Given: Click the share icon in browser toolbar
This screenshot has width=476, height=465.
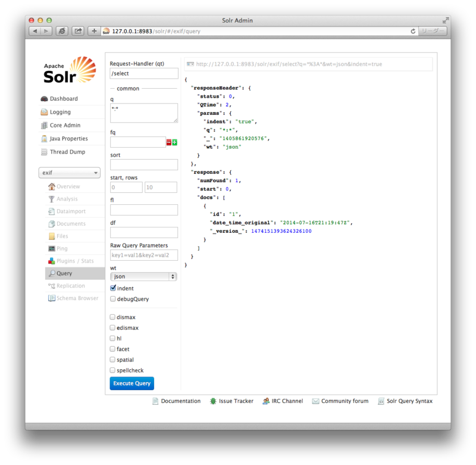Looking at the screenshot, I should tap(78, 31).
